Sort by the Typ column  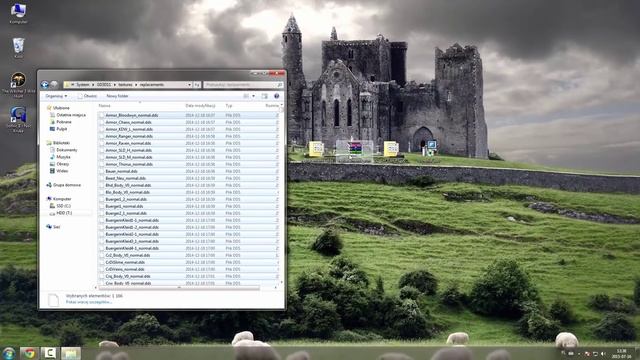point(229,106)
